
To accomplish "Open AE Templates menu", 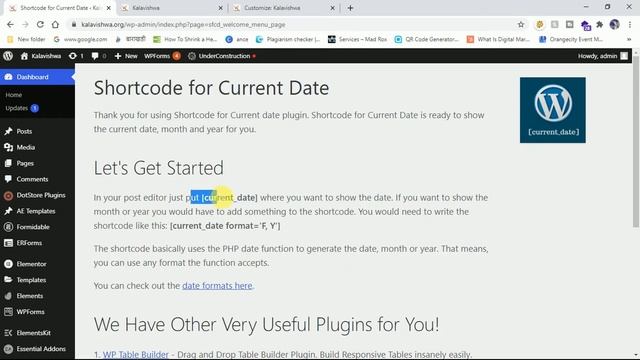I will 37,211.
